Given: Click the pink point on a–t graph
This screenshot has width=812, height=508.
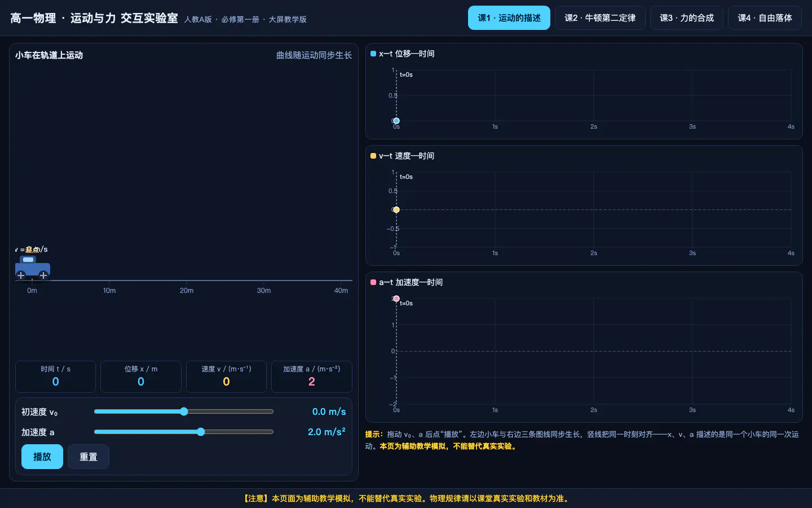Looking at the screenshot, I should (x=396, y=299).
